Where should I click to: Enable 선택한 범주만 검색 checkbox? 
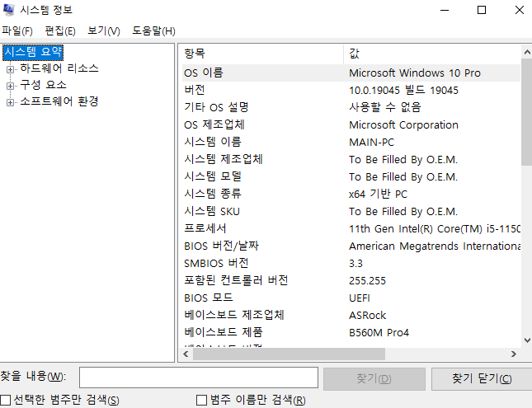tap(6, 400)
